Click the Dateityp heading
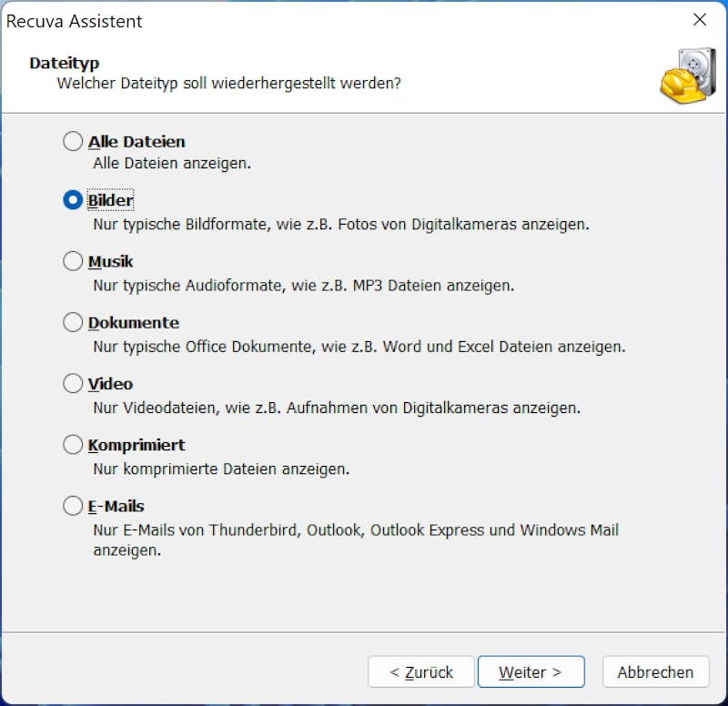728x706 pixels. 65,63
